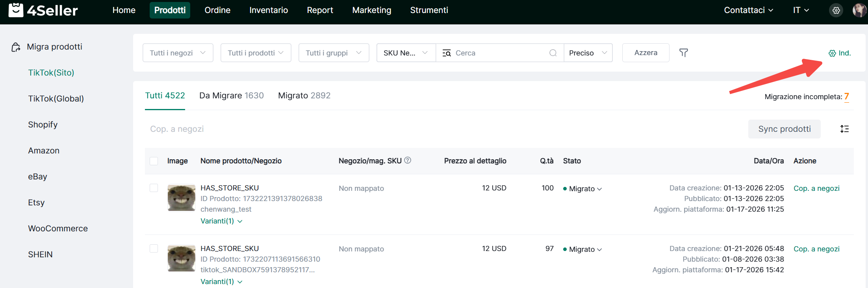868x288 pixels.
Task: Click the settings gear icon in top bar
Action: [x=836, y=11]
